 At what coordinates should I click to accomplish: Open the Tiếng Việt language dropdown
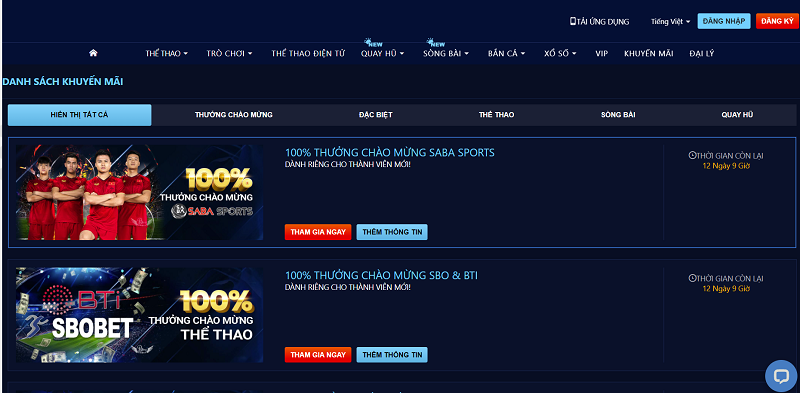click(x=670, y=21)
